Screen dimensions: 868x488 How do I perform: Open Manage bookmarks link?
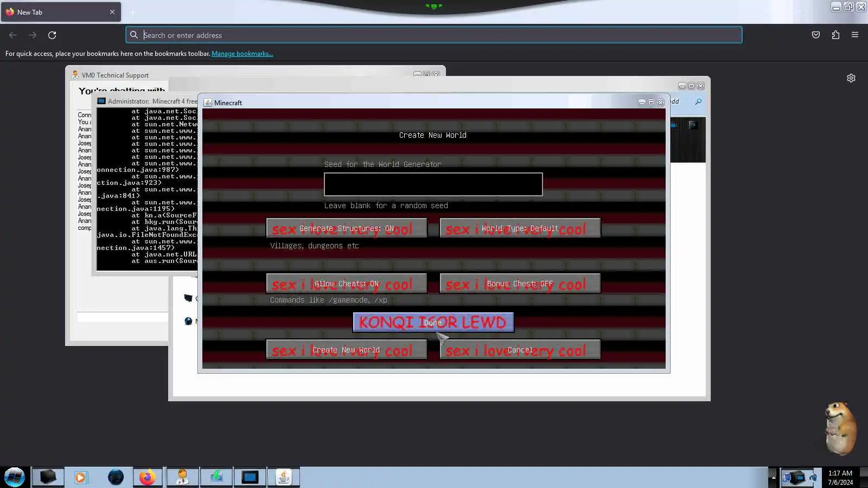click(242, 54)
